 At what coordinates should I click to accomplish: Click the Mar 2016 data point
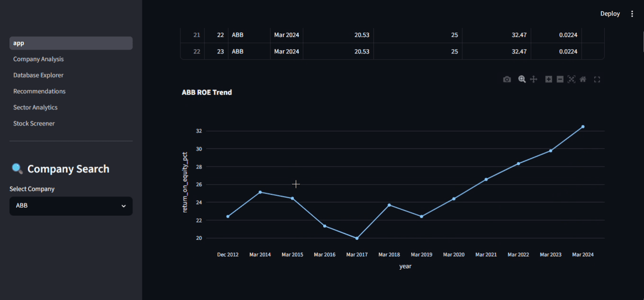pos(325,226)
